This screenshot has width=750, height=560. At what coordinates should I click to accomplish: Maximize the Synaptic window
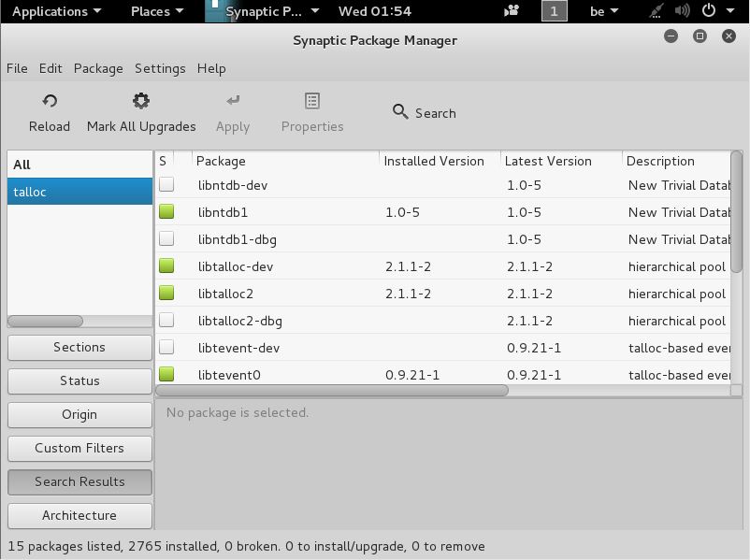pos(700,36)
